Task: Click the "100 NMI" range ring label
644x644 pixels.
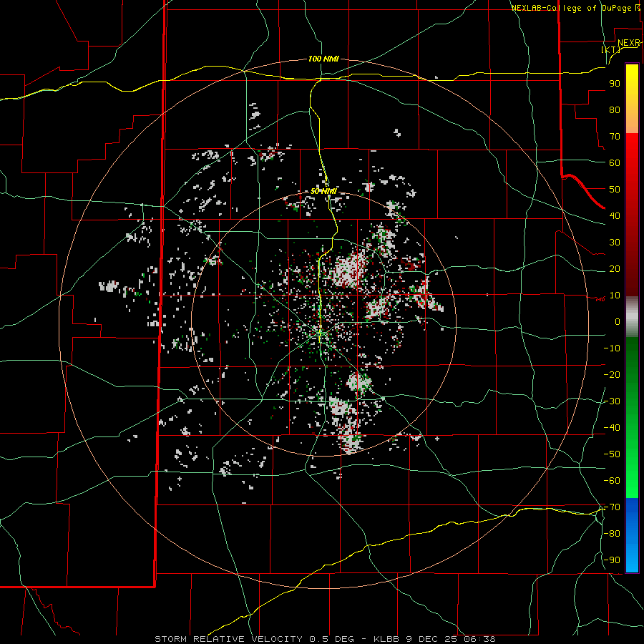Action: [x=323, y=59]
